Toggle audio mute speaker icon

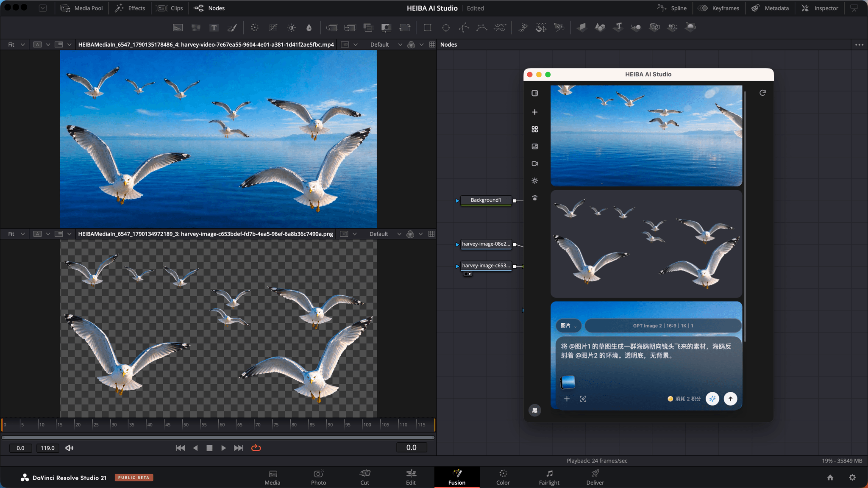(x=70, y=448)
